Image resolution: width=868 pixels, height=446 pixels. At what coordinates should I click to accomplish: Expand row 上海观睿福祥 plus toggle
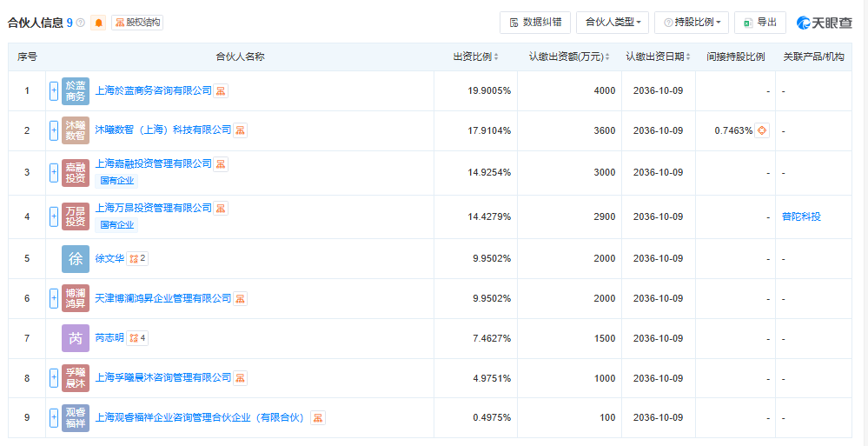click(x=54, y=417)
